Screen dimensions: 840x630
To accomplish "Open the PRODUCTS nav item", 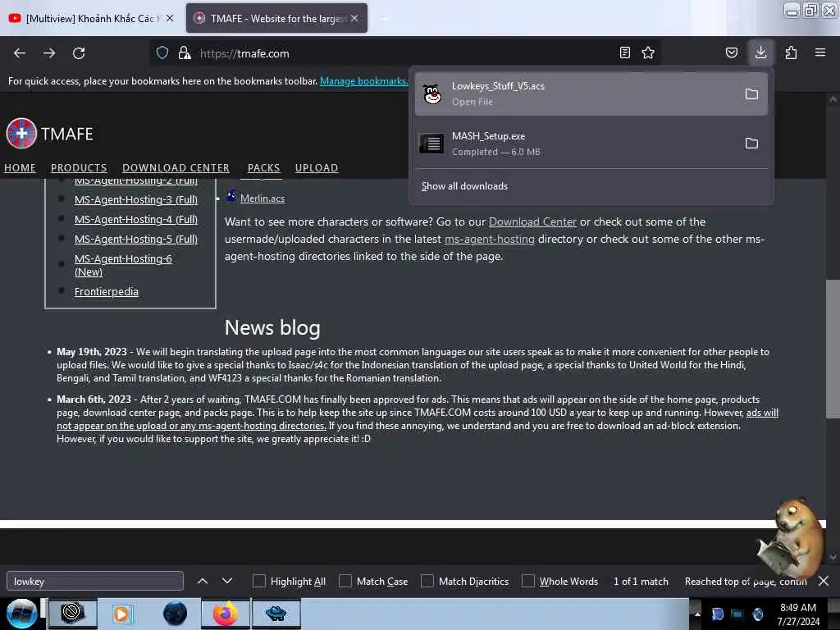I will pos(79,168).
